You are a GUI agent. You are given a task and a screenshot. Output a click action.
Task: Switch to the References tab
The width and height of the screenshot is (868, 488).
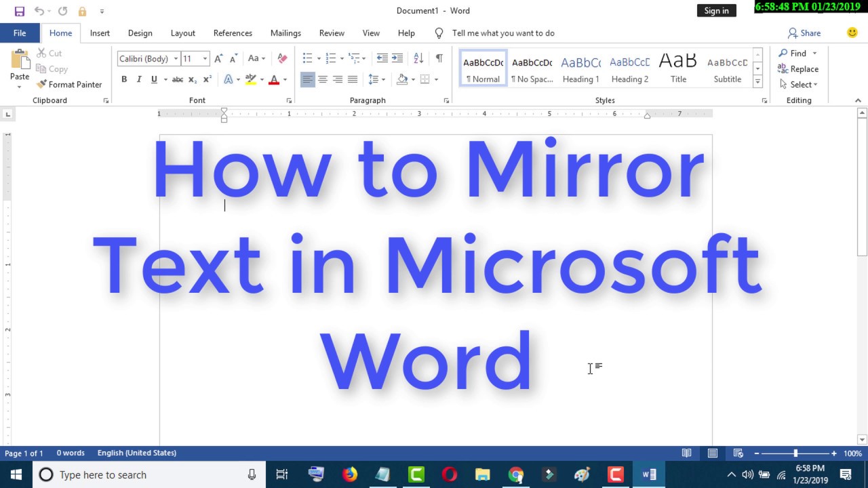coord(233,33)
